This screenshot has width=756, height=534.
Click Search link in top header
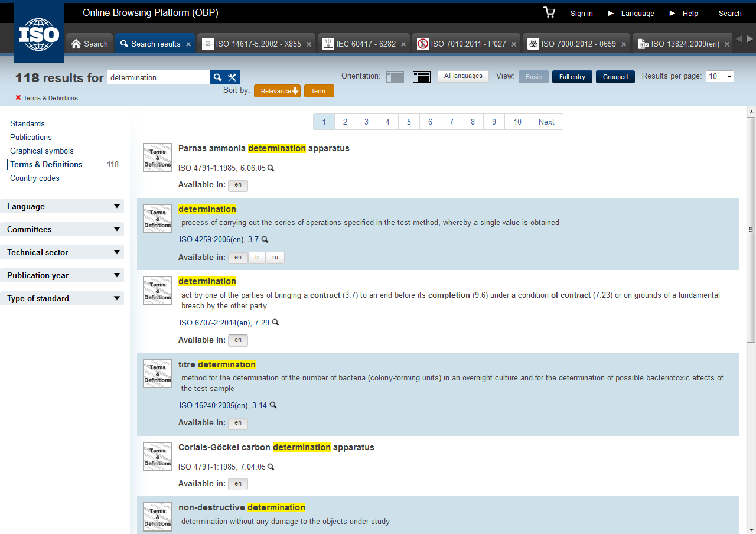tap(730, 14)
